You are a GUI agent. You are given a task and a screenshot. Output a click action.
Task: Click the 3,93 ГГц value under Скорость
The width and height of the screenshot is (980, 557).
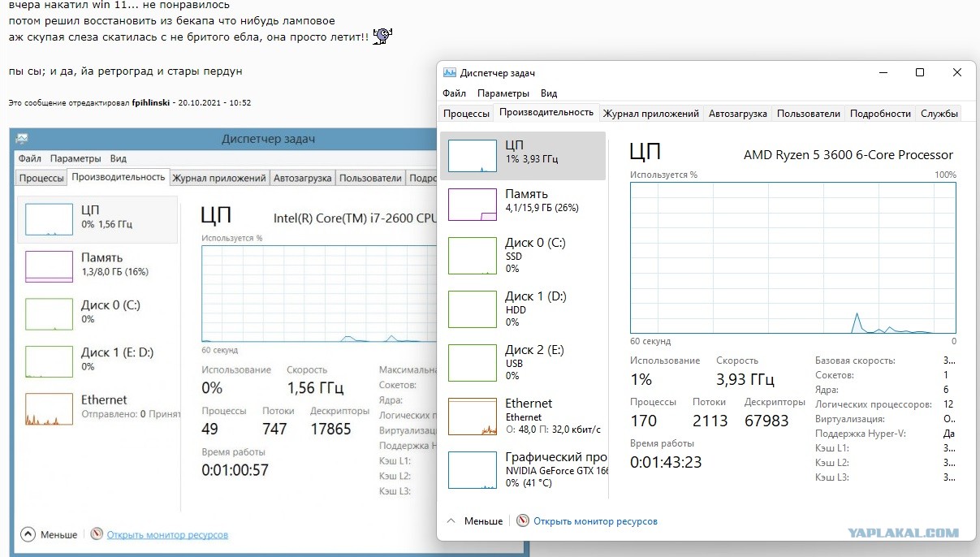coord(745,379)
